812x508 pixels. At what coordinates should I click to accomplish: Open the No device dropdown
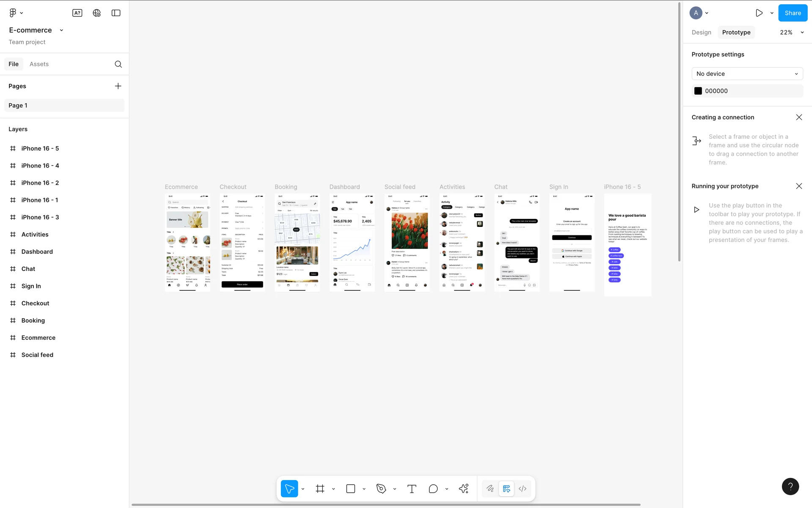pyautogui.click(x=747, y=74)
